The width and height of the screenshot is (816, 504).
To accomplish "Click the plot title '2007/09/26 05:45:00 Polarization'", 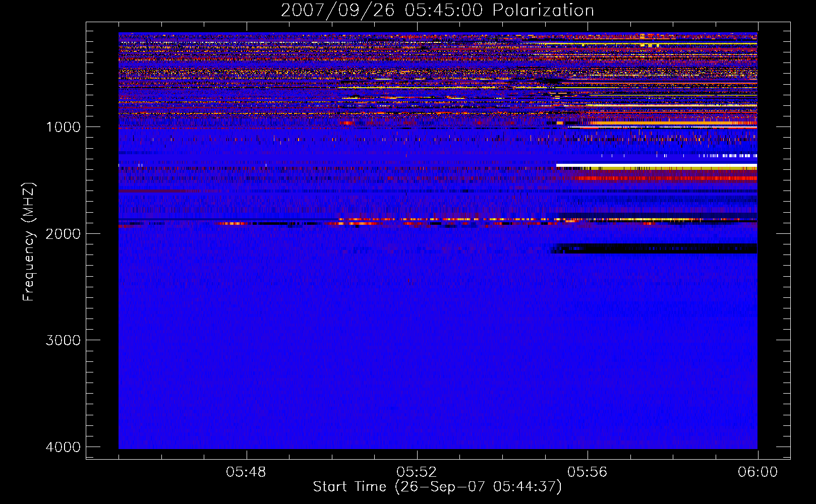I will (x=437, y=10).
